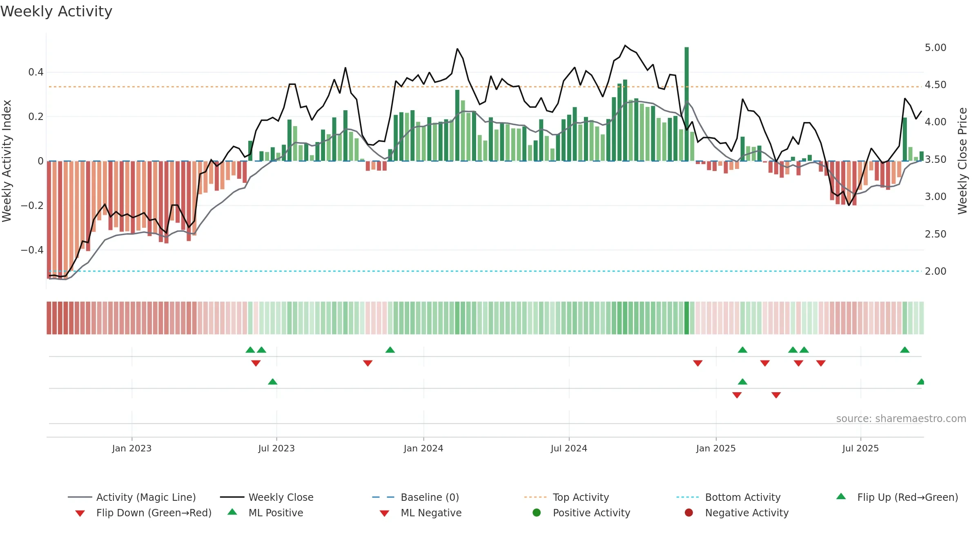Click the green triangle icon beside Flip Up legend
This screenshot has width=980, height=551.
point(841,496)
